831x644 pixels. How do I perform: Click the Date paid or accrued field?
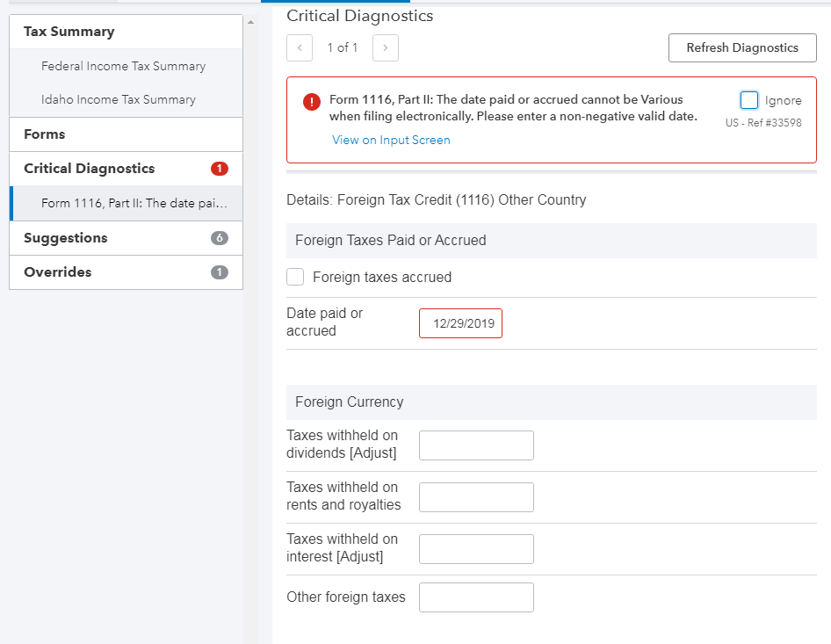(x=461, y=323)
